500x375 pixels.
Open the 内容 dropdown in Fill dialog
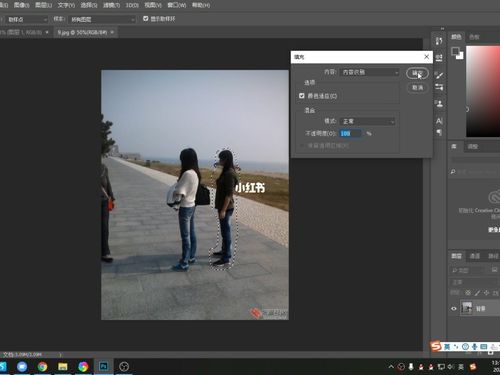(x=370, y=72)
